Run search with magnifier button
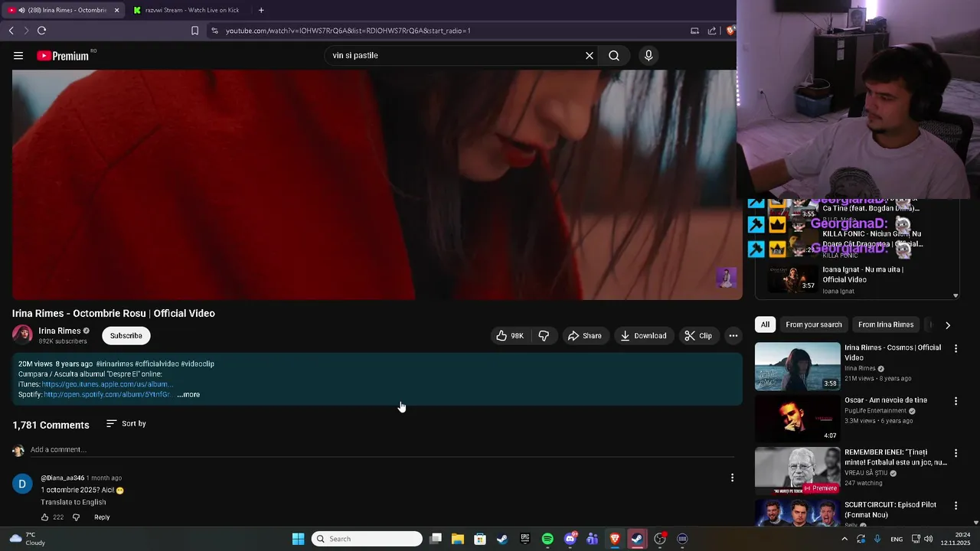 click(x=614, y=55)
